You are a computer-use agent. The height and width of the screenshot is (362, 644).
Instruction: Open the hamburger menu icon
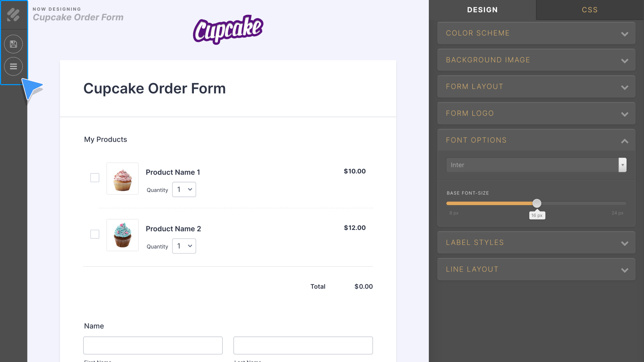point(13,66)
